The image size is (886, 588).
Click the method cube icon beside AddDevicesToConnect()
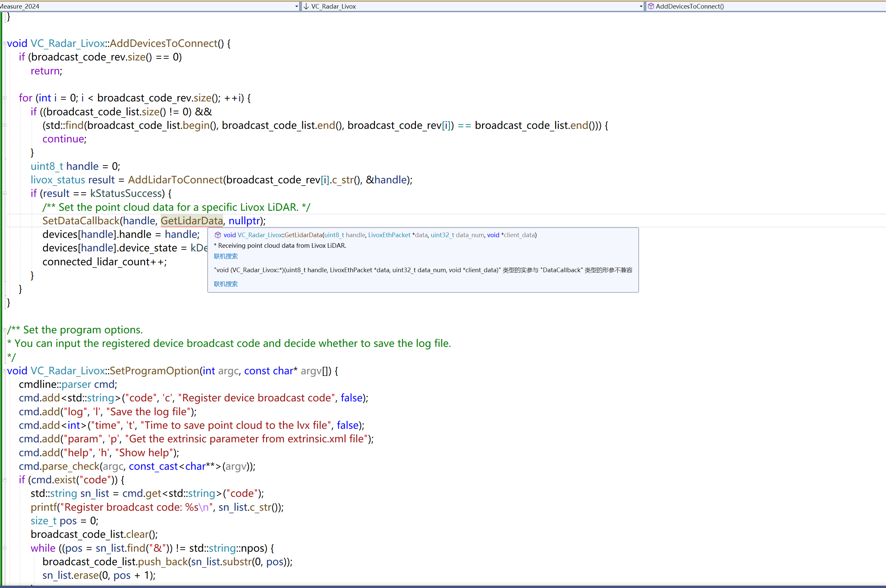coord(651,6)
